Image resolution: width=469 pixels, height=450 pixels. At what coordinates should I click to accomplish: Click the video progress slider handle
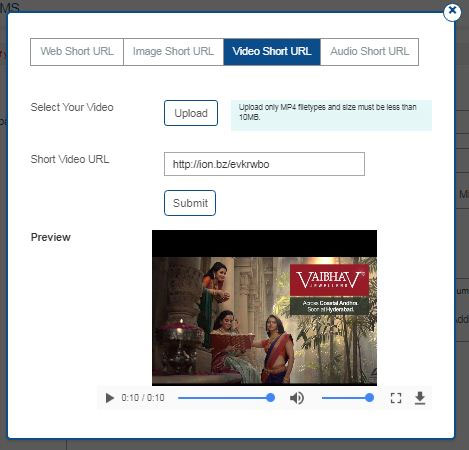[271, 397]
